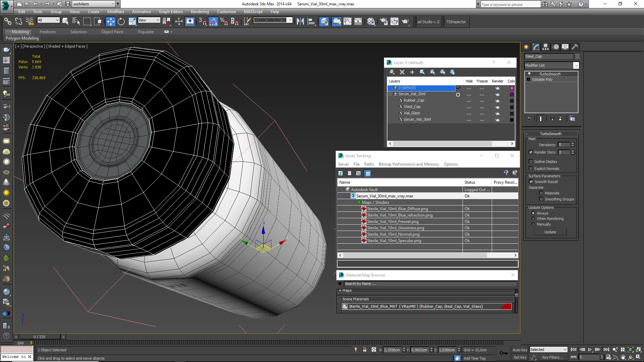
Task: Switch to the Hierarchy command panel tab
Action: coord(546,47)
